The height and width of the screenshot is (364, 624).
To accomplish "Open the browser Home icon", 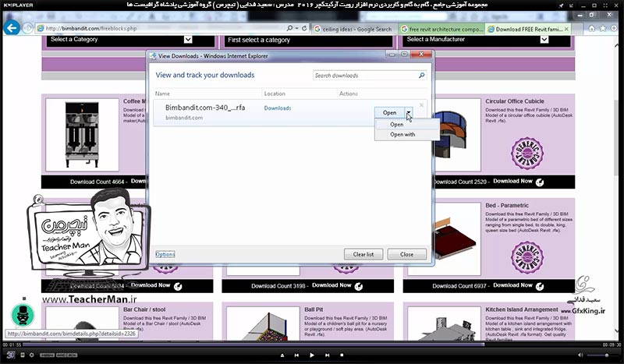I will coord(592,28).
